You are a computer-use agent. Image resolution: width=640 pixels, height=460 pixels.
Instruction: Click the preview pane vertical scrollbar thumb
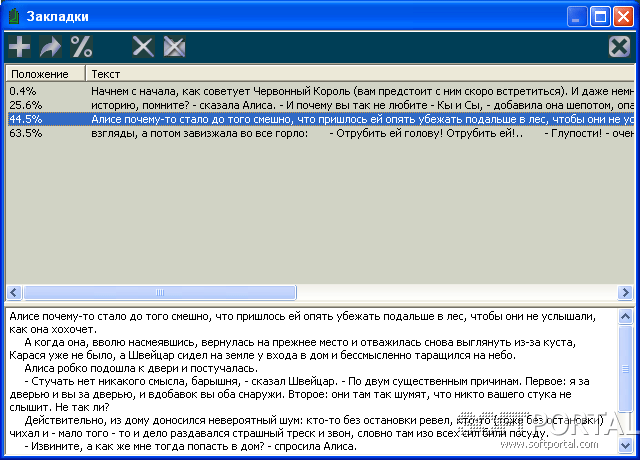[x=625, y=369]
